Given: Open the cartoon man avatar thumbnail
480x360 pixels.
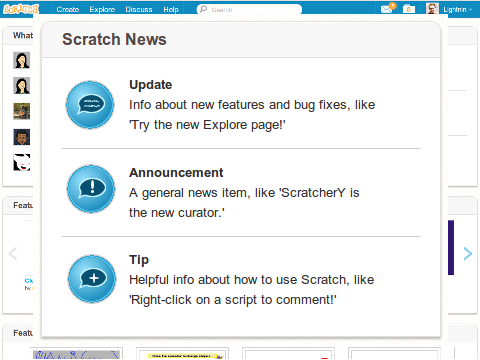Looking at the screenshot, I should (x=22, y=137).
